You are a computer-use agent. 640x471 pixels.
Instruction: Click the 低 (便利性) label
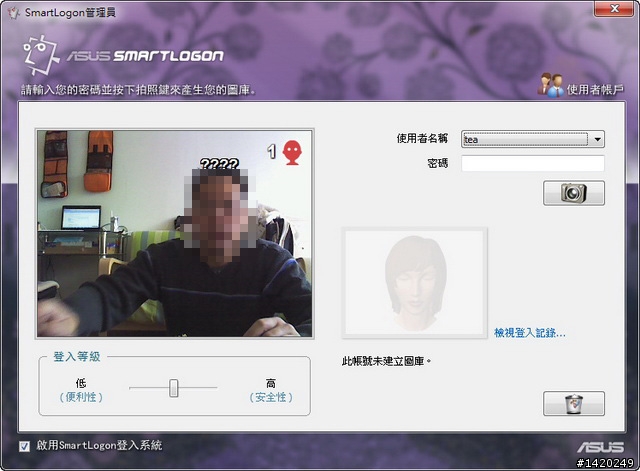coord(81,390)
